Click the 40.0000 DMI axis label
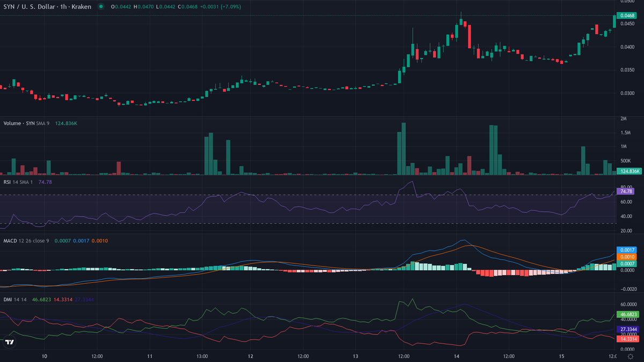 click(628, 319)
